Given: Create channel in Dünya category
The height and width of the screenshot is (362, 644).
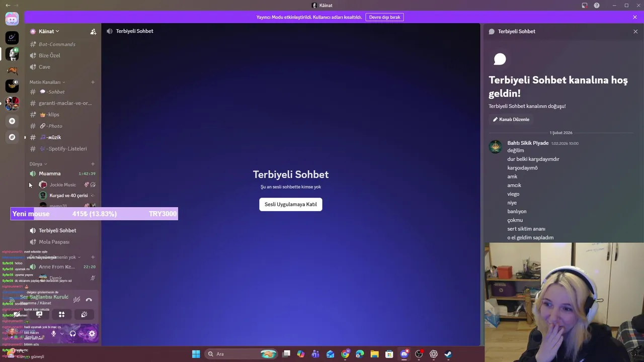Looking at the screenshot, I should coord(93,164).
